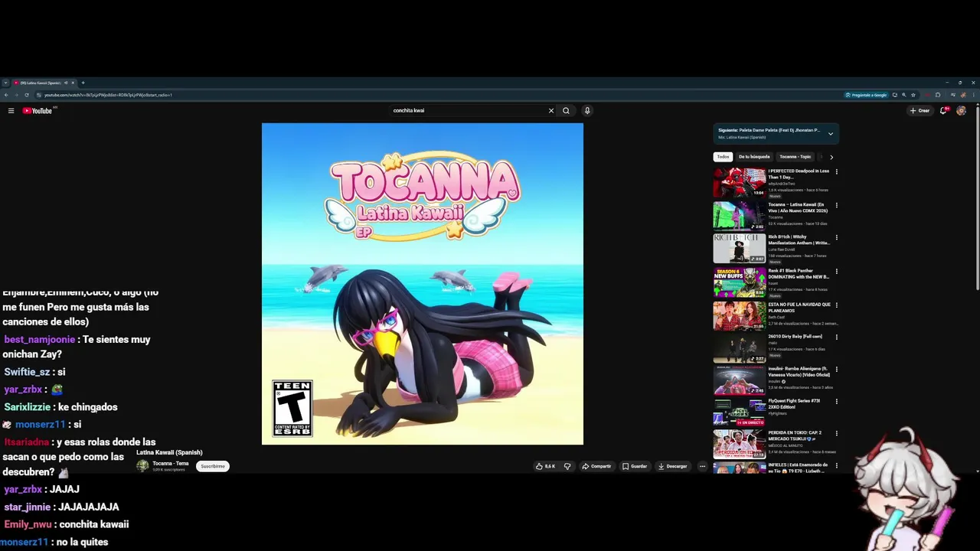
Task: Show more filter chips with right arrow
Action: pyautogui.click(x=831, y=157)
